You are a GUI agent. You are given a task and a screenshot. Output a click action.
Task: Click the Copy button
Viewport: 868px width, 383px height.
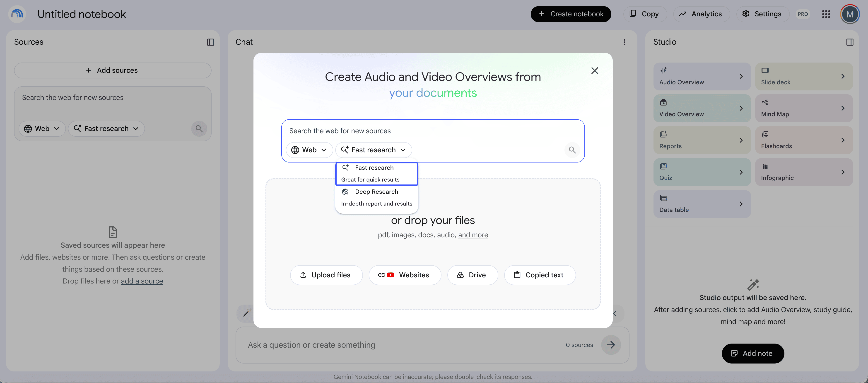645,14
